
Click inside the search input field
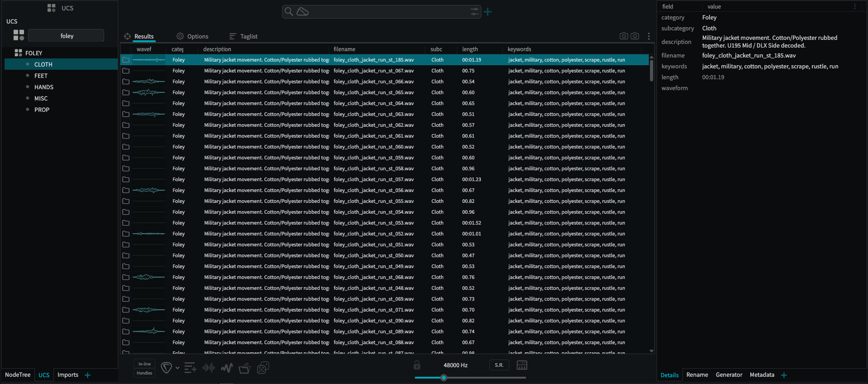pos(389,11)
